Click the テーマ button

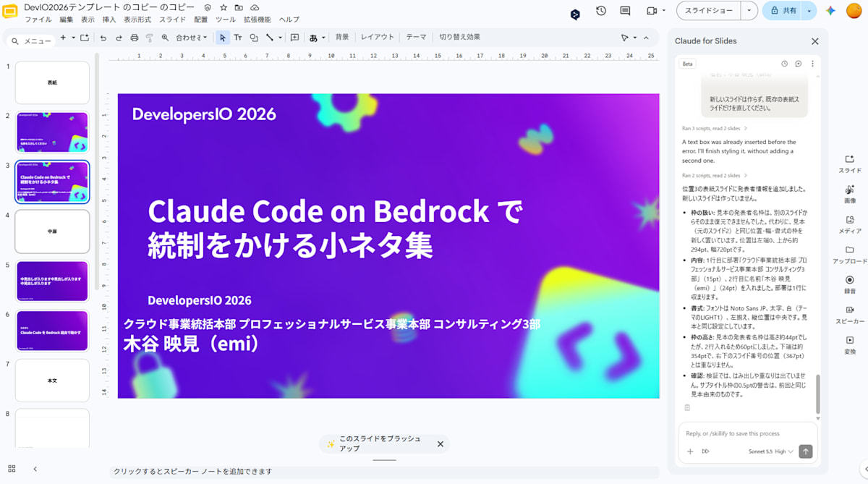416,37
